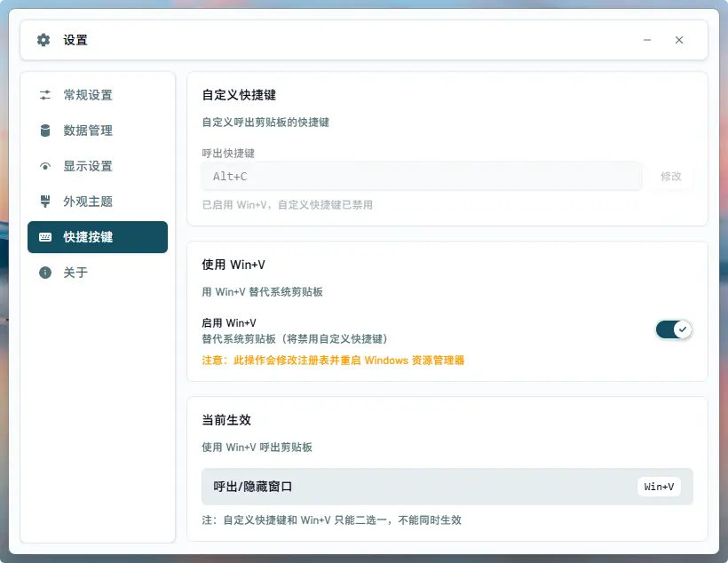Select the sliders icon for 常规设置
The image size is (728, 563).
tap(45, 95)
